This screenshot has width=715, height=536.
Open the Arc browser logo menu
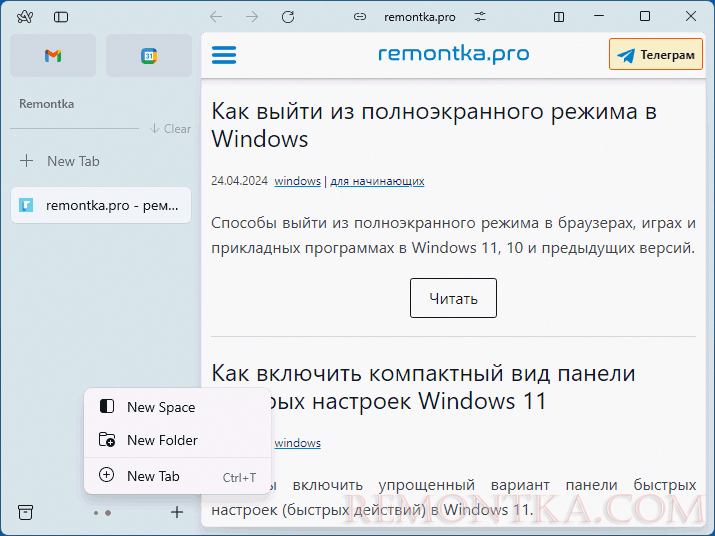(25, 17)
